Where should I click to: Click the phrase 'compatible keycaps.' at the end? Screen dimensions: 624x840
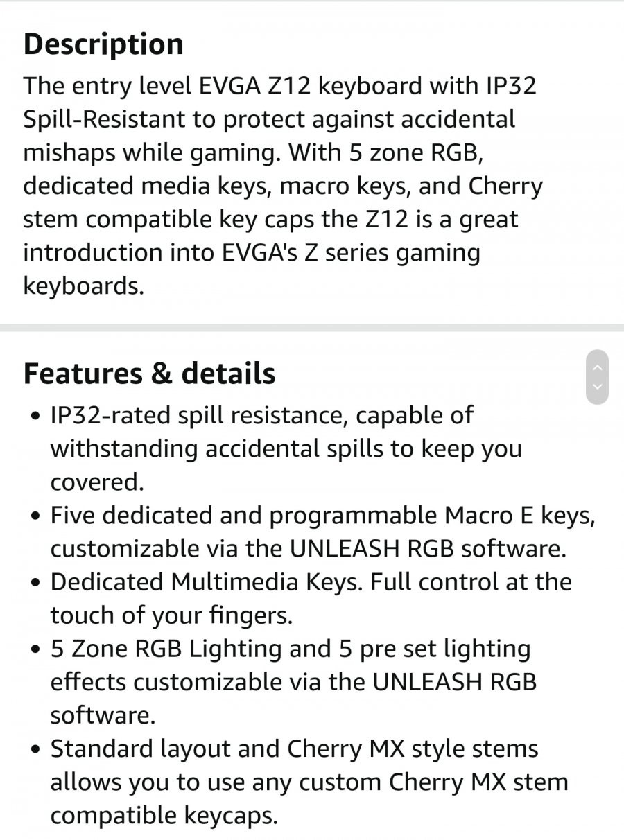(x=164, y=815)
